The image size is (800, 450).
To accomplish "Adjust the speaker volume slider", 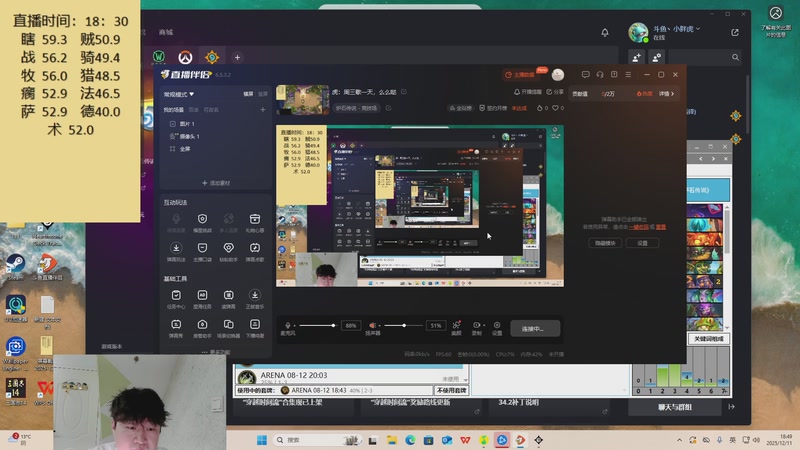I will point(403,326).
